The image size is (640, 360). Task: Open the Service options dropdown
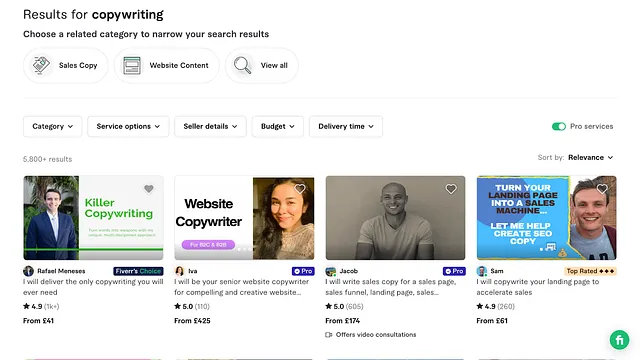[128, 127]
